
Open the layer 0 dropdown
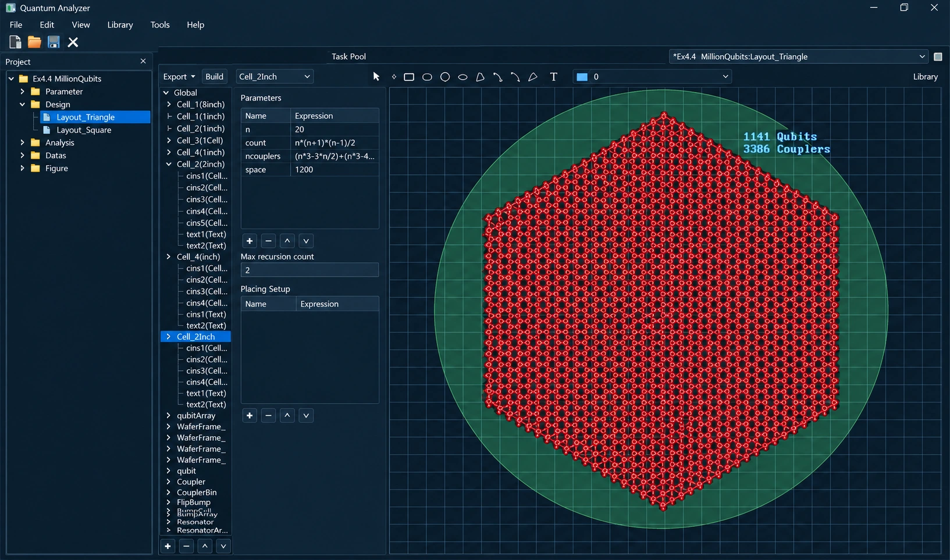pos(652,77)
